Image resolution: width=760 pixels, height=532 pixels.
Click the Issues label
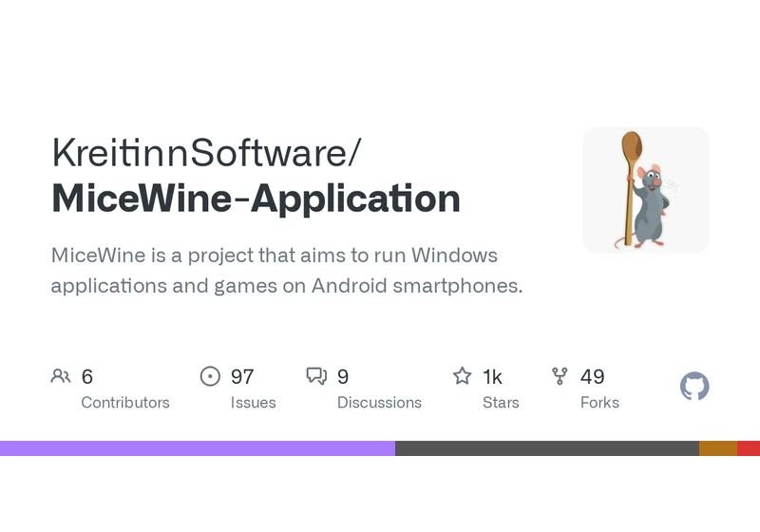click(x=253, y=403)
